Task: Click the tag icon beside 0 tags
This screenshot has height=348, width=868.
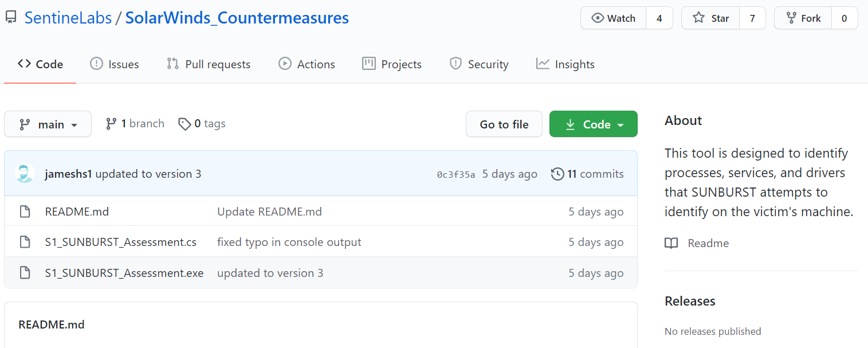Action: [184, 124]
